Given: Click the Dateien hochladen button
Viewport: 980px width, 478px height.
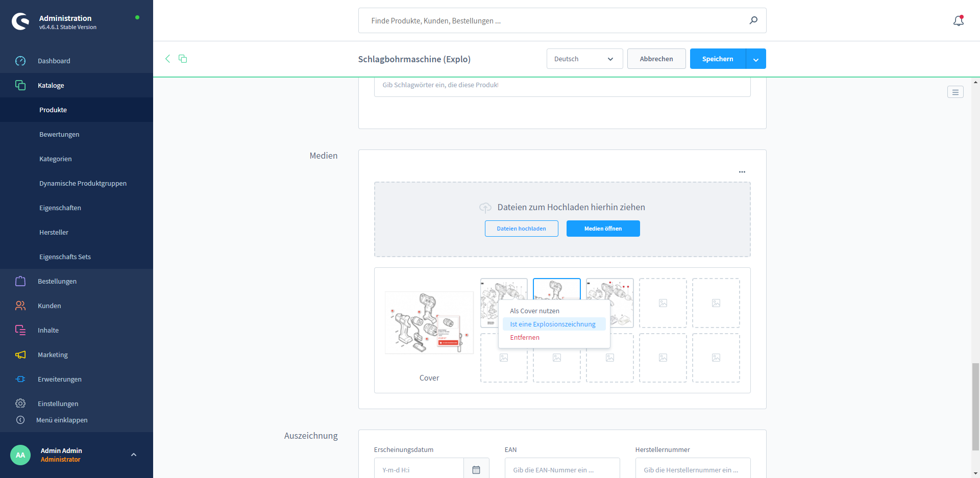Looking at the screenshot, I should tap(521, 229).
